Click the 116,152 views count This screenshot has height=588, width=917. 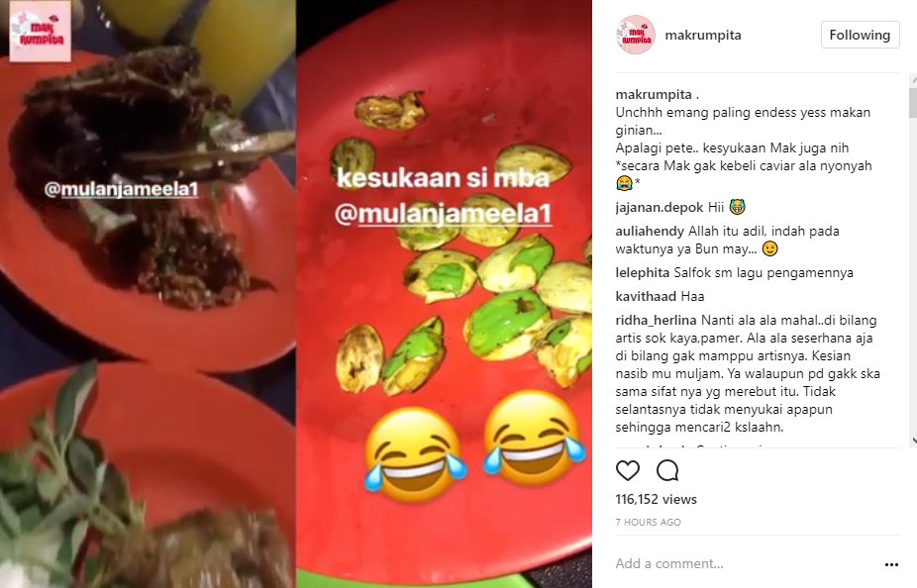click(657, 499)
